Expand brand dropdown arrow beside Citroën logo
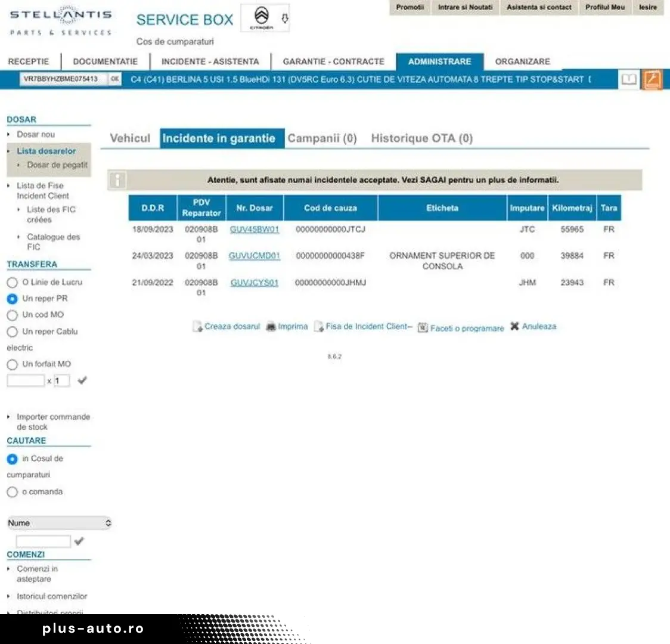The height and width of the screenshot is (644, 670). click(x=284, y=18)
